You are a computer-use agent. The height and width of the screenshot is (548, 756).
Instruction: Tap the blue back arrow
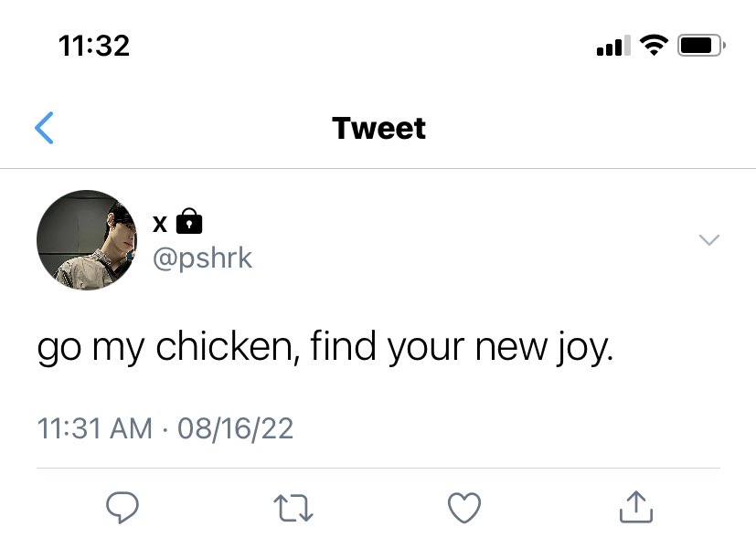(x=44, y=128)
